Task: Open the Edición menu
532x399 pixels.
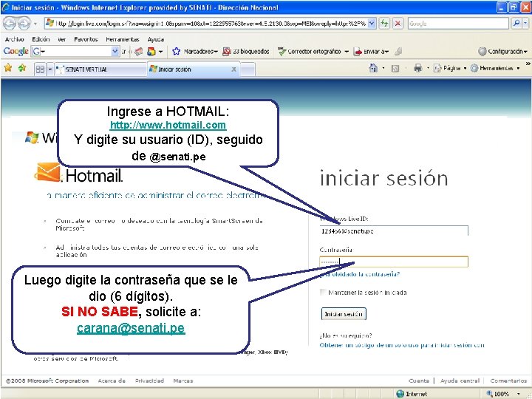Action: (x=41, y=39)
